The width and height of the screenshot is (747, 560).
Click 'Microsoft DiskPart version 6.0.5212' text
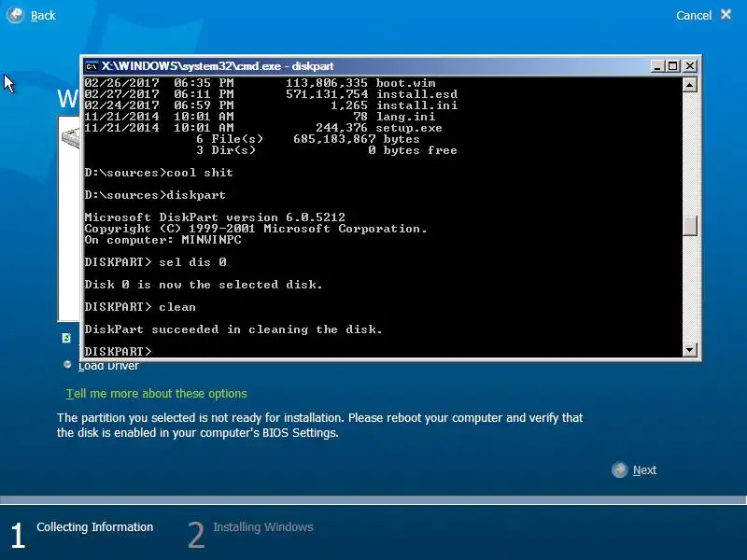(x=215, y=217)
